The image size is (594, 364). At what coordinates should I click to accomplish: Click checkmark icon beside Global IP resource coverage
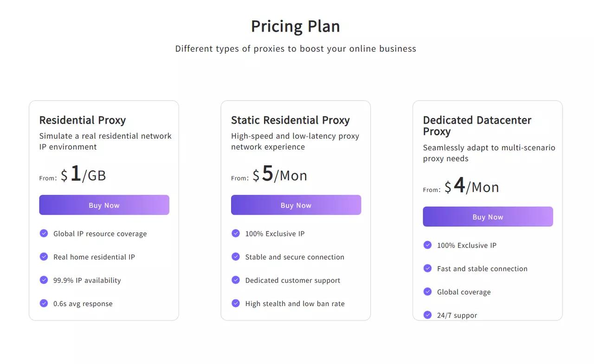click(44, 233)
